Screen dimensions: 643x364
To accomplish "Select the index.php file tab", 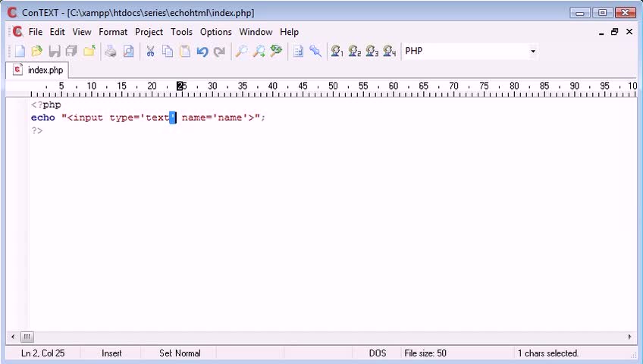I will tap(37, 70).
